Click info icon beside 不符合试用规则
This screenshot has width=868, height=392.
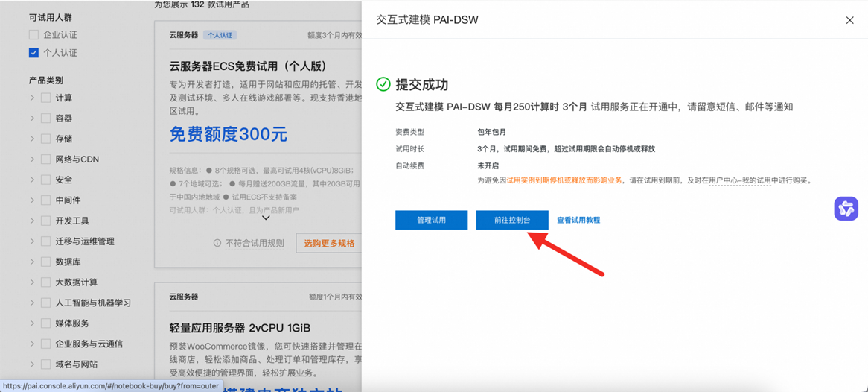click(x=217, y=243)
